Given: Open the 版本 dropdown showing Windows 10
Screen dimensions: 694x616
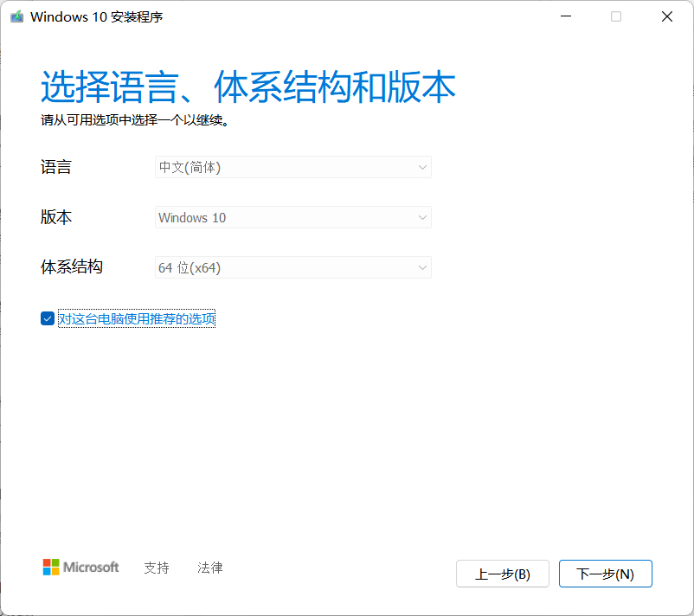Looking at the screenshot, I should [293, 217].
